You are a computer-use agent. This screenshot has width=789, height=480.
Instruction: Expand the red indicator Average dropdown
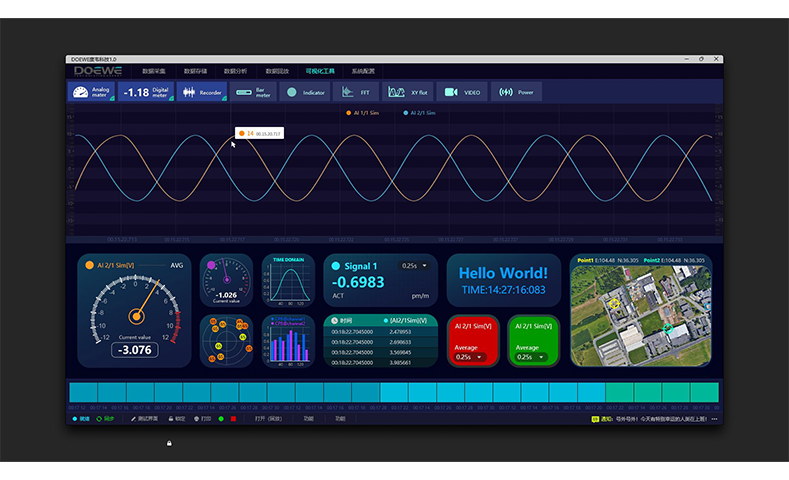click(x=466, y=357)
